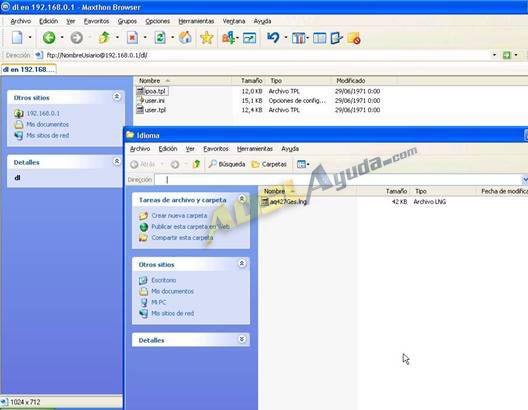Toggle the Carpetas folders view button

(x=269, y=164)
